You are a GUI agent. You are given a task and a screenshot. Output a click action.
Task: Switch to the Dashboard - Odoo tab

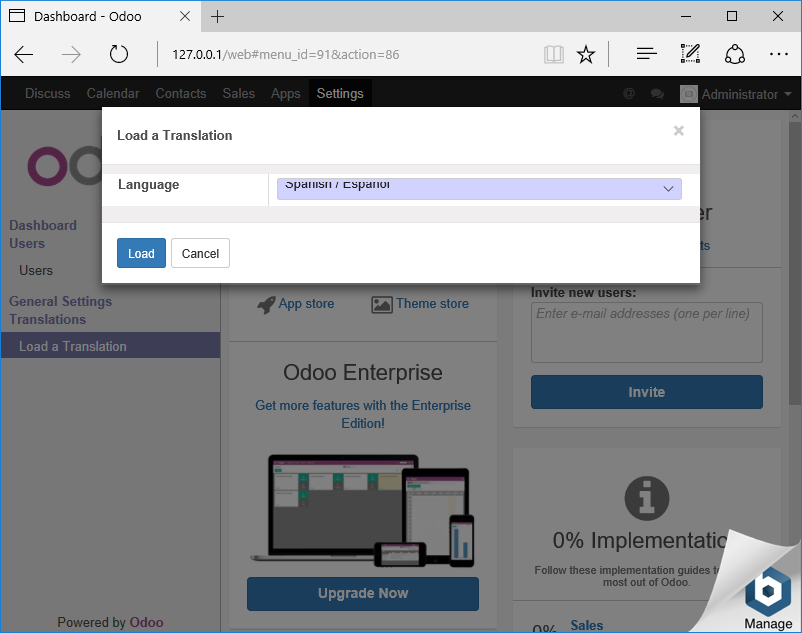[x=100, y=17]
